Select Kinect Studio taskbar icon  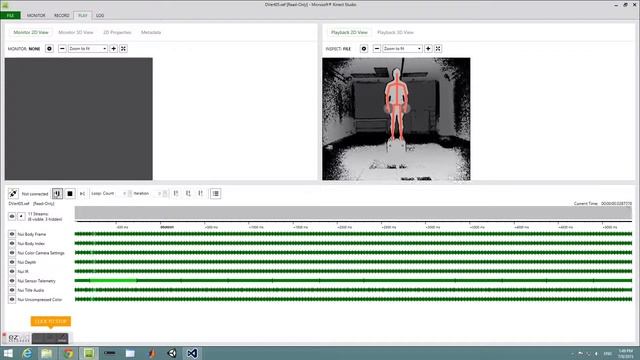click(x=89, y=353)
